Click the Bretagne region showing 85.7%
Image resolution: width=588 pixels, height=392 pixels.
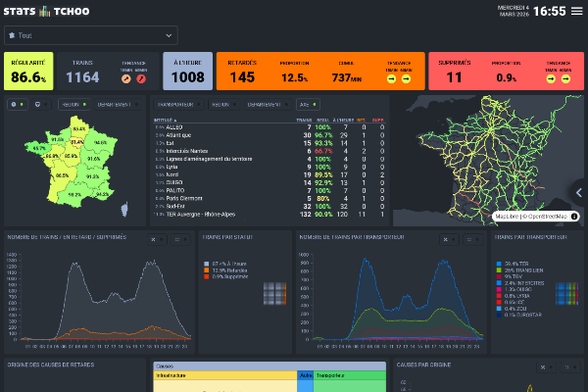click(x=38, y=147)
